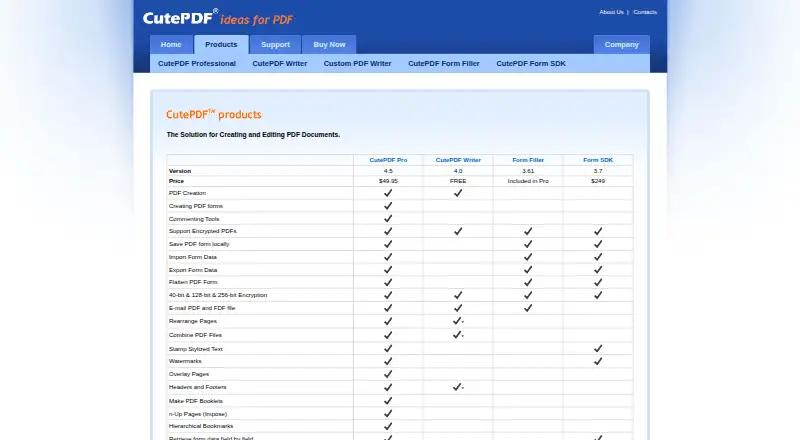Click n-Up Pages checkmark under CutePDF Pro
Viewport: 800px width, 440px height.
[x=388, y=413]
